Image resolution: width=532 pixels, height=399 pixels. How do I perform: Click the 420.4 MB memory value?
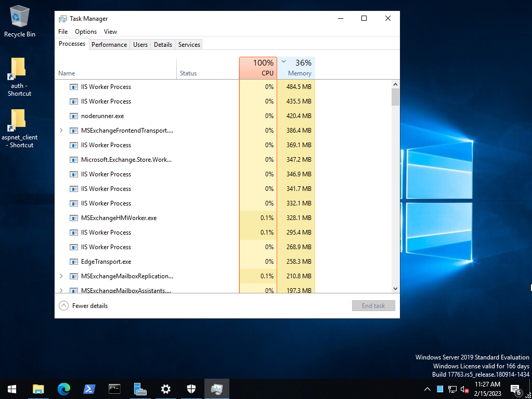[x=299, y=116]
